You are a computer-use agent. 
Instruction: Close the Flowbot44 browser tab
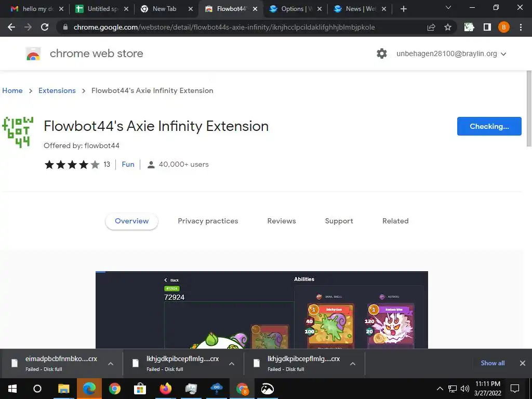coord(255,9)
